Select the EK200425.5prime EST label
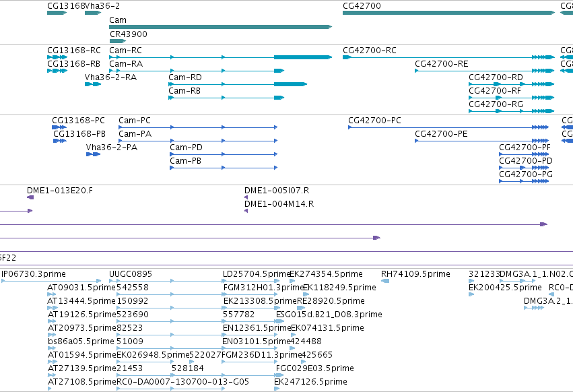The height and width of the screenshot is (392, 573). [505, 288]
